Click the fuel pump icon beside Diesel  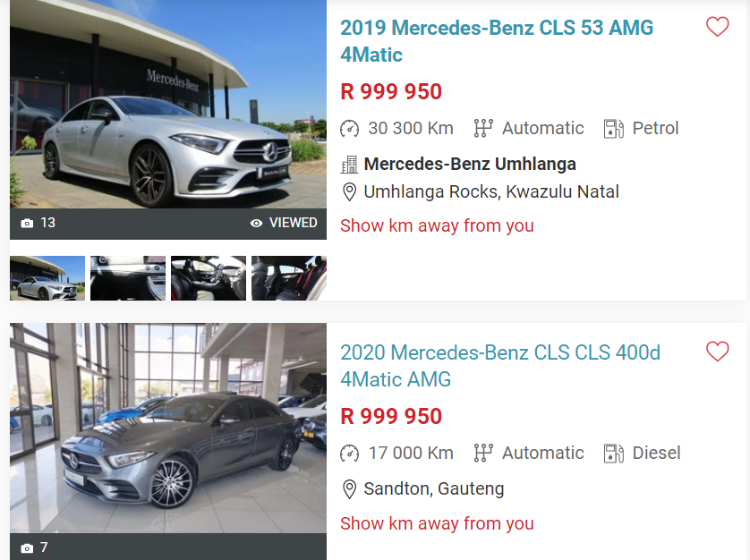(x=613, y=453)
